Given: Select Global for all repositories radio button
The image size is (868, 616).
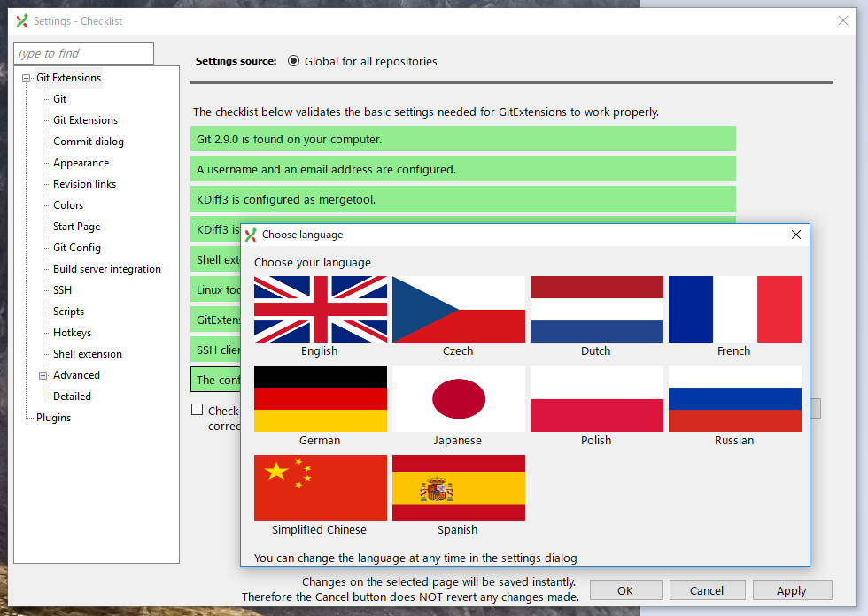Looking at the screenshot, I should pos(293,61).
